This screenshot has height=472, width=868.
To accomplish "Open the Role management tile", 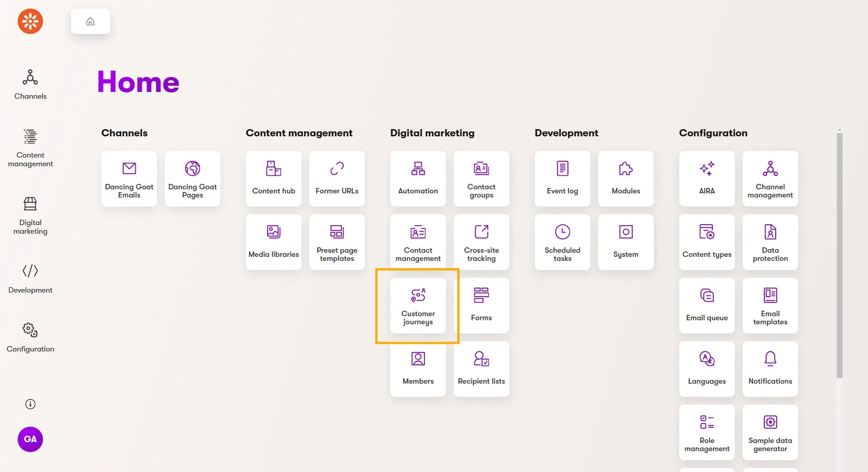I will point(707,433).
